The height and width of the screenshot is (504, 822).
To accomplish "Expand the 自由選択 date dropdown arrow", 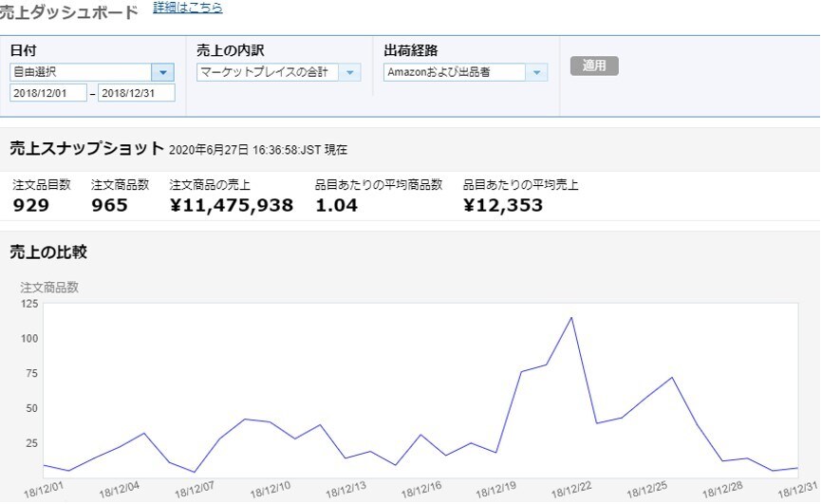I will (162, 72).
